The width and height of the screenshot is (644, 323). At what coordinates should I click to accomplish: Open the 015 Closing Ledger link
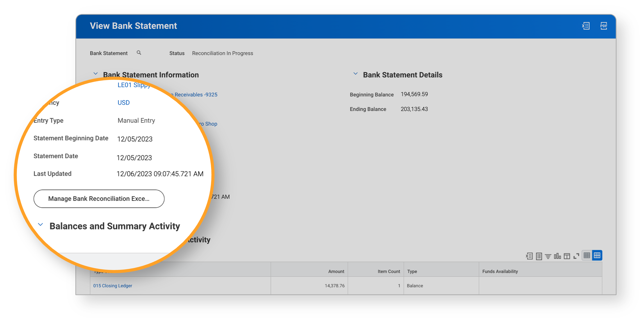click(x=112, y=286)
